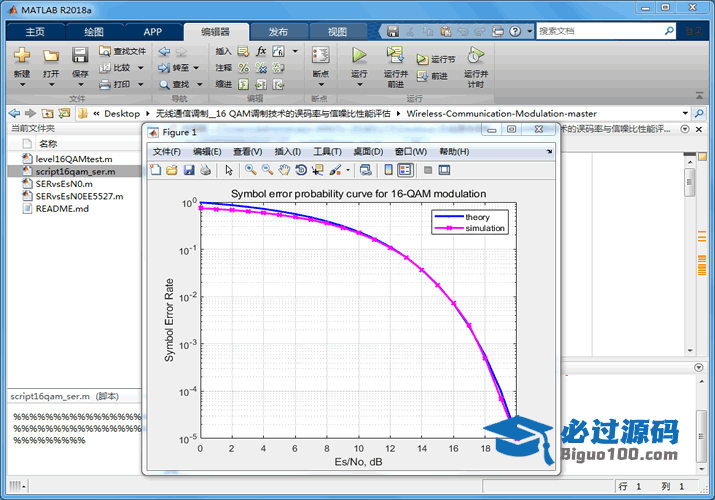This screenshot has height=500, width=715.
Task: Toggle the Insert Legend button
Action: 404,170
